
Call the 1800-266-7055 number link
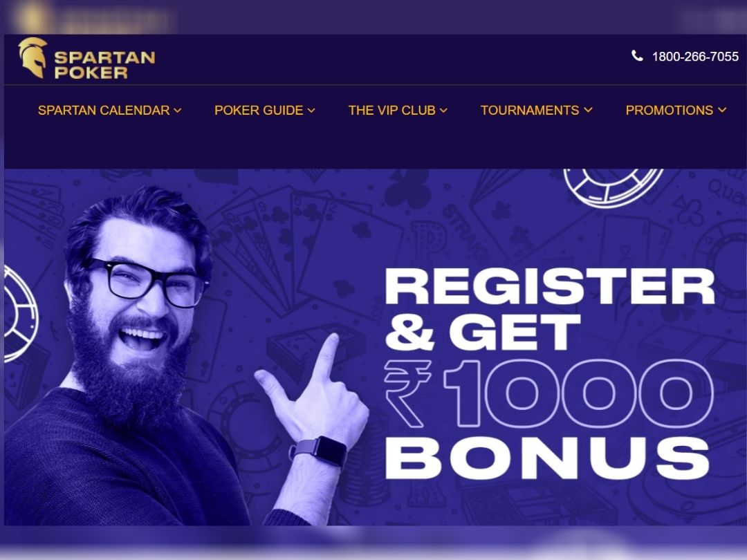pos(695,57)
